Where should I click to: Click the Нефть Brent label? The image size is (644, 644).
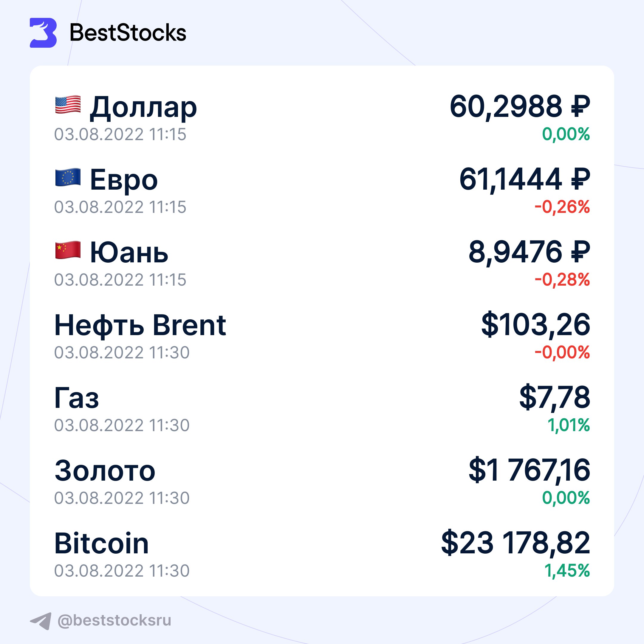pyautogui.click(x=140, y=325)
